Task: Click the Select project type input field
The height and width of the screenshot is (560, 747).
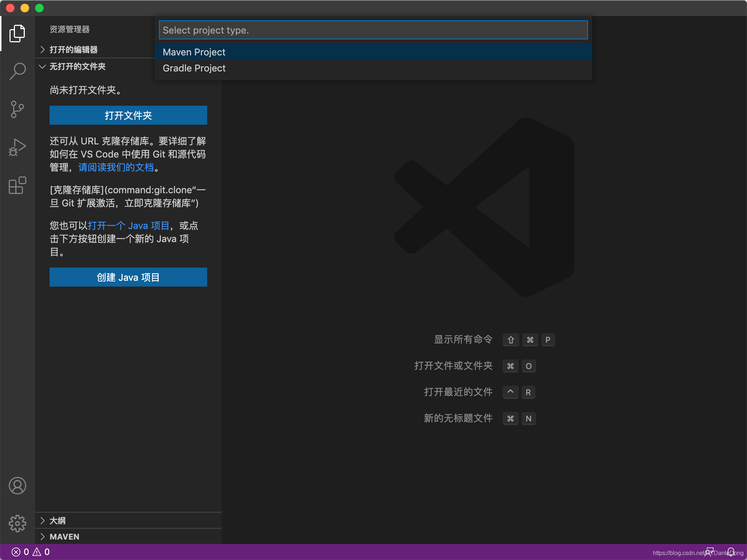Action: [373, 30]
